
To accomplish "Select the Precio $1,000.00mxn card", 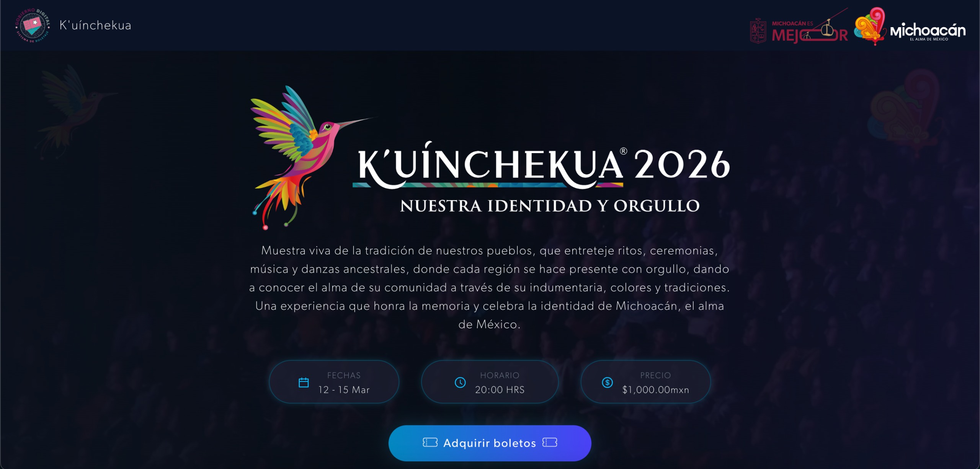I will click(x=645, y=382).
